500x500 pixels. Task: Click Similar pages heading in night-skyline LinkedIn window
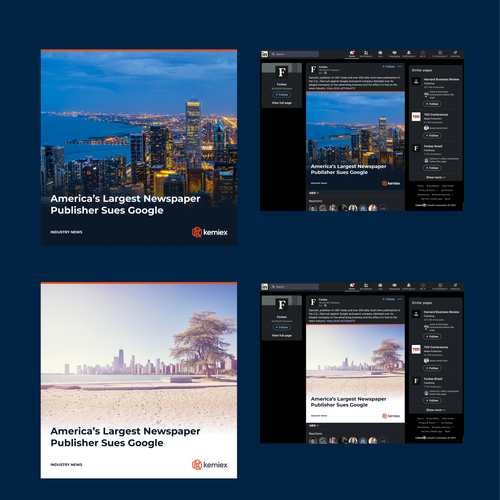[422, 70]
